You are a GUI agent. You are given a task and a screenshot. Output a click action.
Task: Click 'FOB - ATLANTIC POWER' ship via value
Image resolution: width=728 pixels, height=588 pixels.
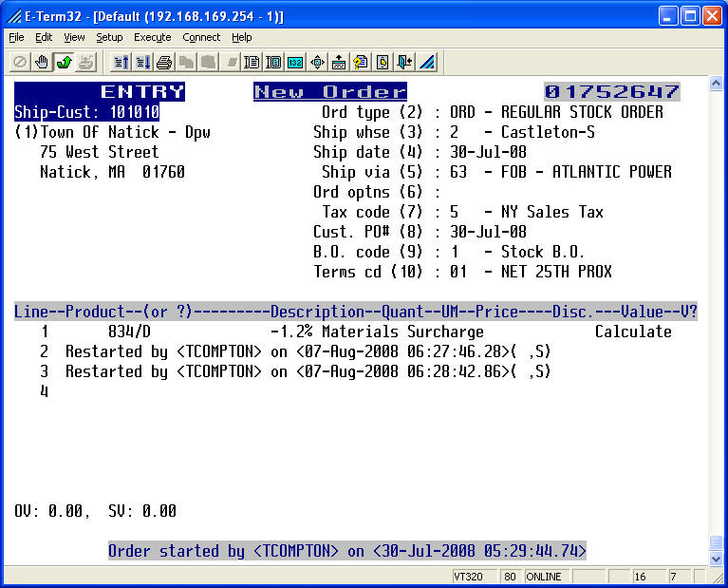click(587, 172)
